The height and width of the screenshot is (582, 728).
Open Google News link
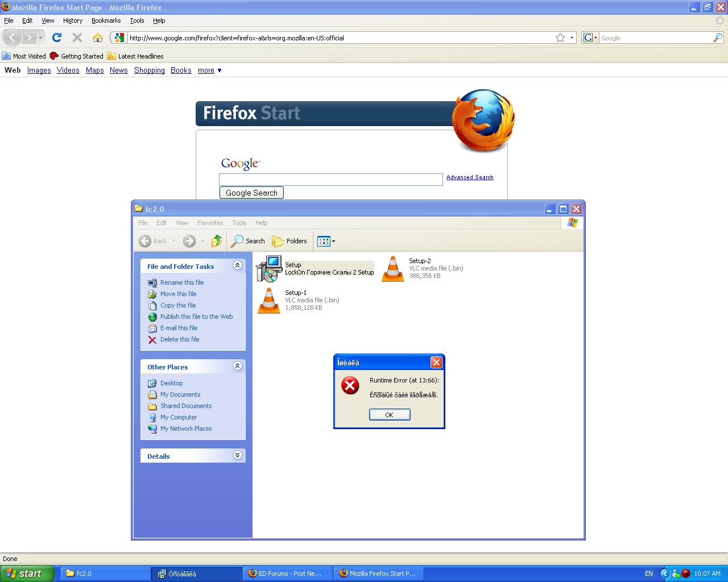pyautogui.click(x=119, y=70)
